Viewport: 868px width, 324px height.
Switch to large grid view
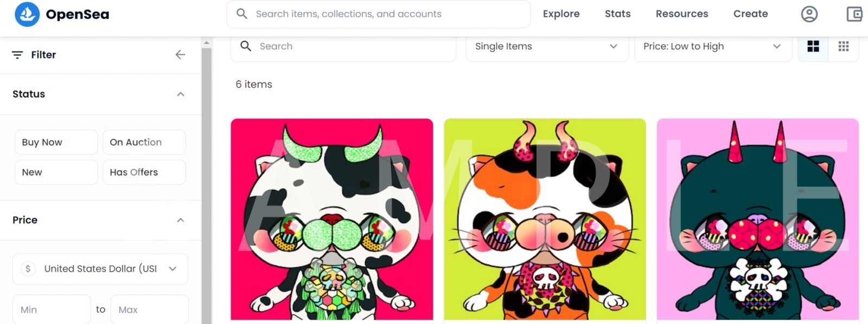[x=813, y=47]
